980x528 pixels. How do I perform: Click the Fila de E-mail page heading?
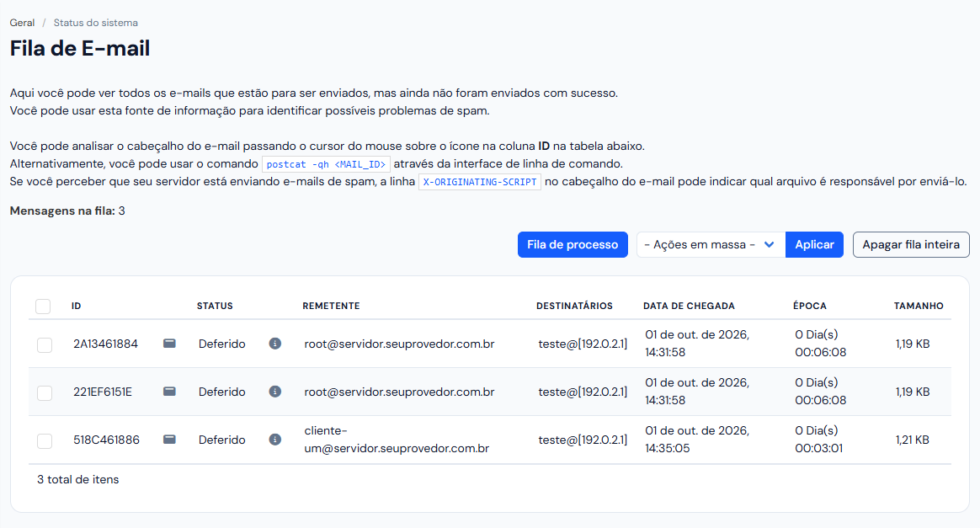(x=80, y=48)
